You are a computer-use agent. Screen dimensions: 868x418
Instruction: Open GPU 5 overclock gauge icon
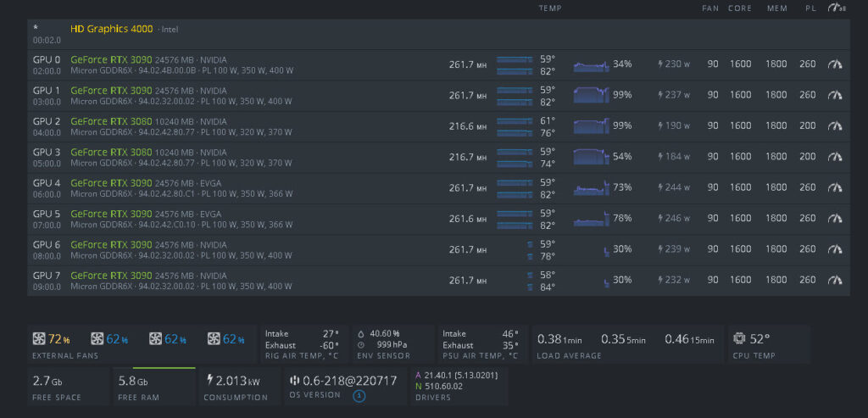click(x=835, y=219)
